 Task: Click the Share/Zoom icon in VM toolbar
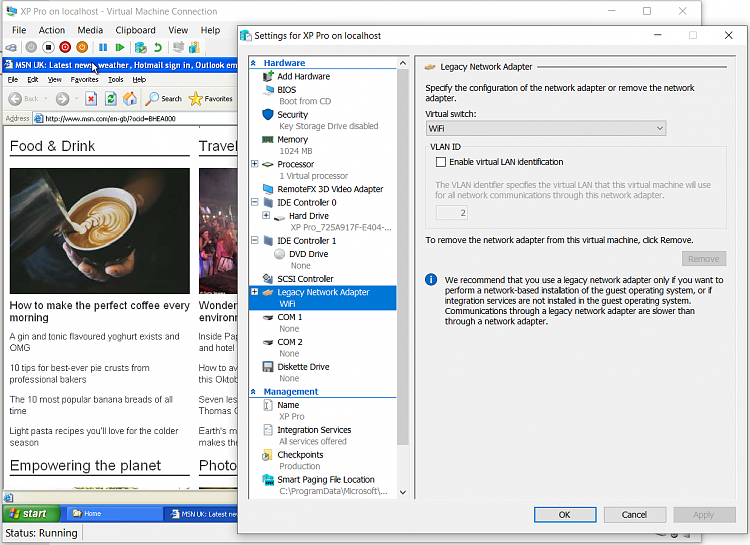194,47
